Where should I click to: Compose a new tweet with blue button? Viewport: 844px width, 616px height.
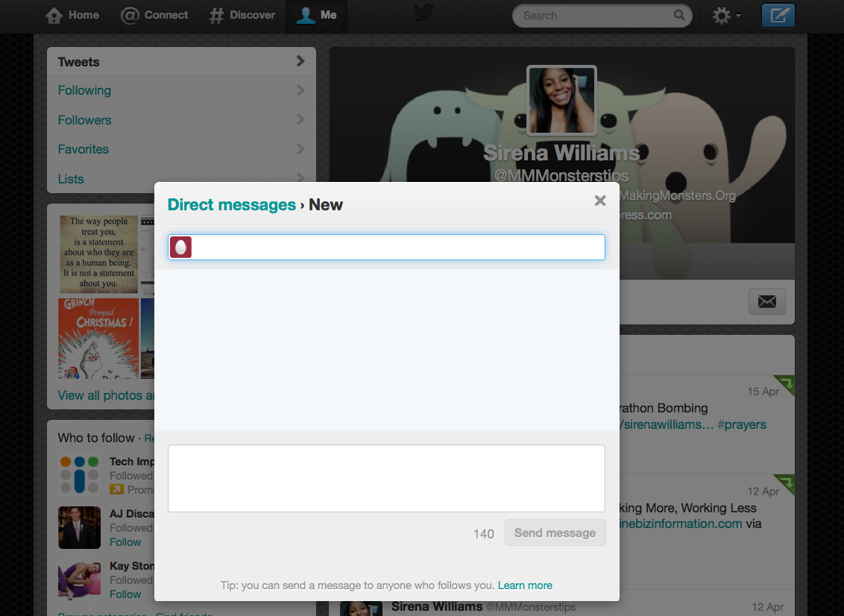pos(778,15)
